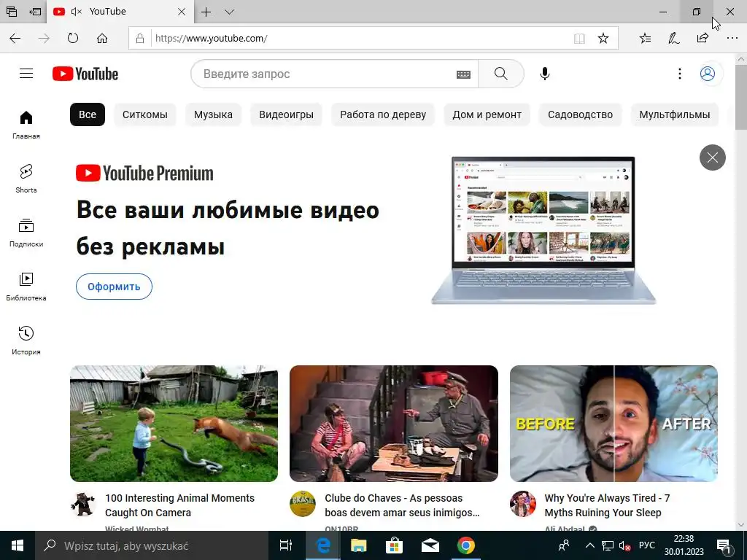Open YouTube settings three-dot menu

[x=679, y=74]
